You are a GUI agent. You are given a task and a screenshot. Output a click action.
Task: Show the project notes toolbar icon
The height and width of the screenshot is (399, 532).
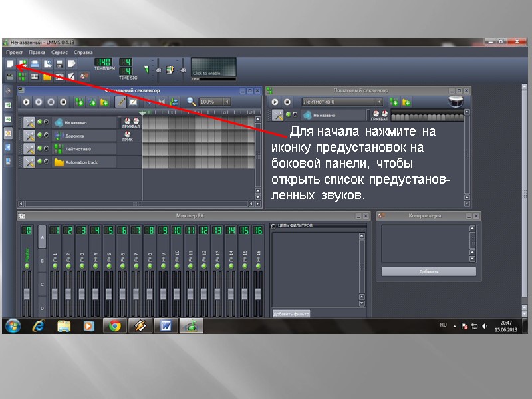tap(72, 76)
